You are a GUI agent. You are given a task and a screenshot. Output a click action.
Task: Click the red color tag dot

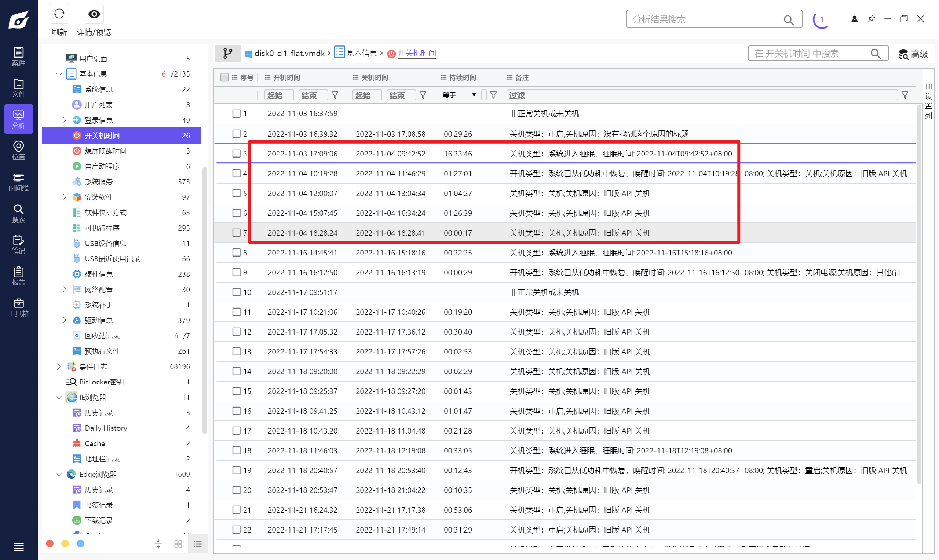[50, 544]
